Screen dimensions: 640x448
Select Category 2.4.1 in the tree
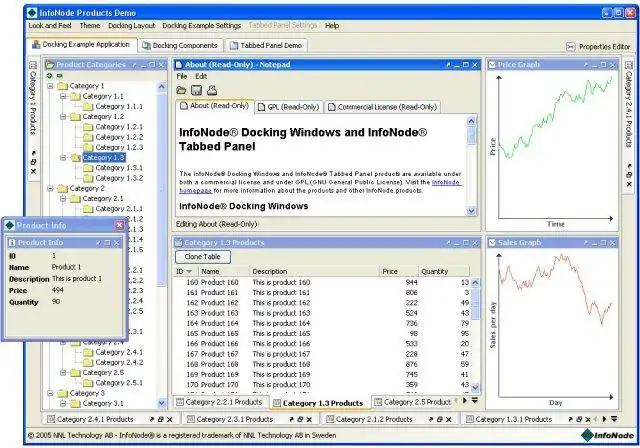coord(119,352)
